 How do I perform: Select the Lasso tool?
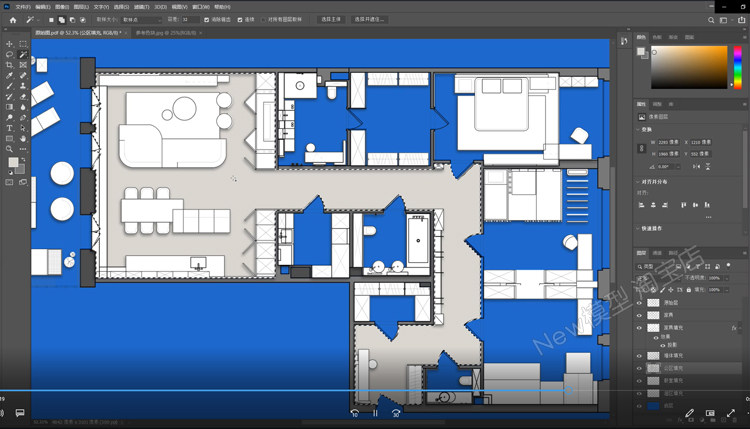[x=10, y=55]
